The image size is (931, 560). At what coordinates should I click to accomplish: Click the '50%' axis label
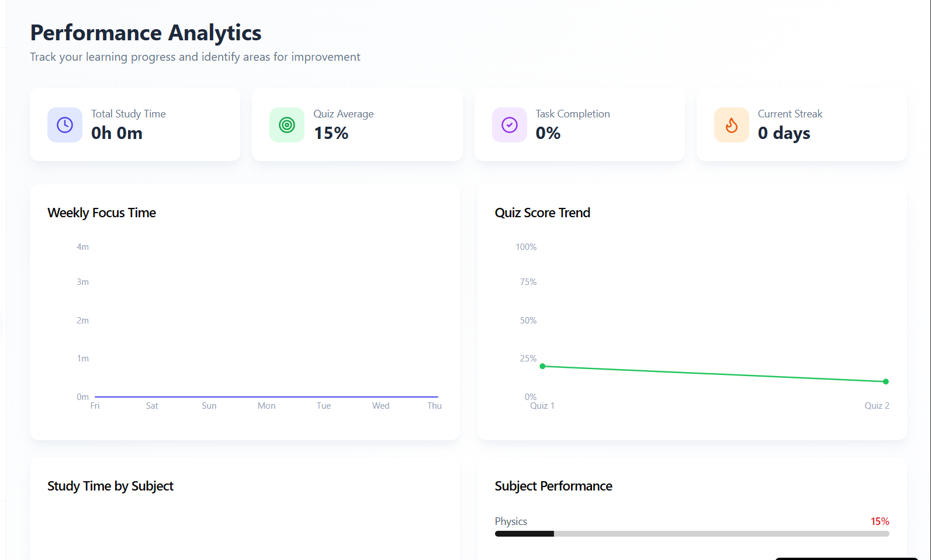528,321
